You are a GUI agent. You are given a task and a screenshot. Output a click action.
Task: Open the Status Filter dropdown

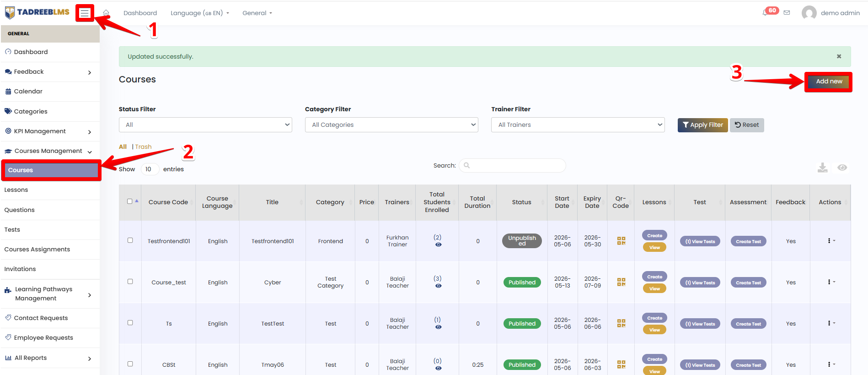click(x=205, y=125)
